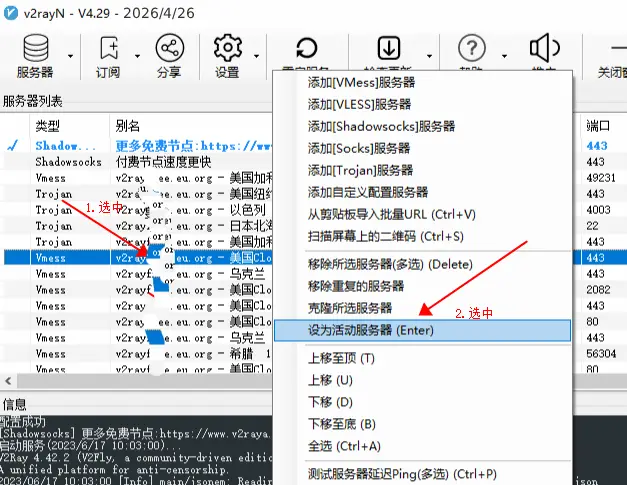627x485 pixels.
Task: Click the log line starting with [Shadowsocks]
Action: tap(136, 433)
